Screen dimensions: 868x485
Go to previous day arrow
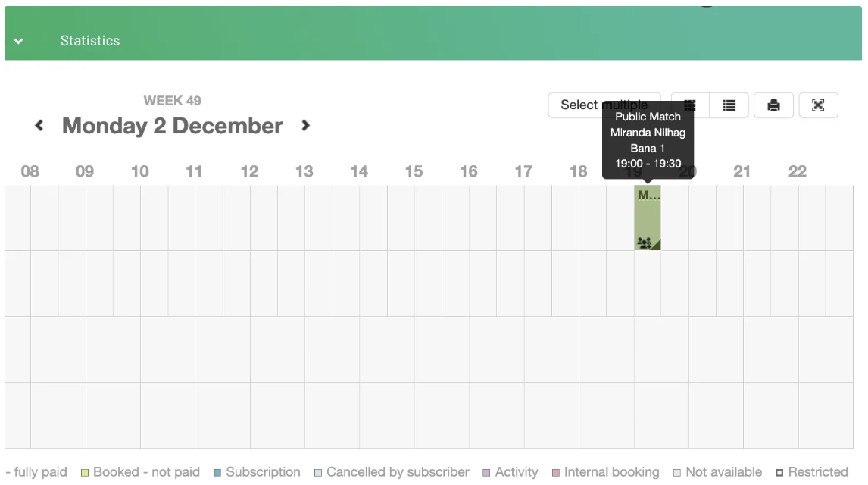tap(39, 126)
